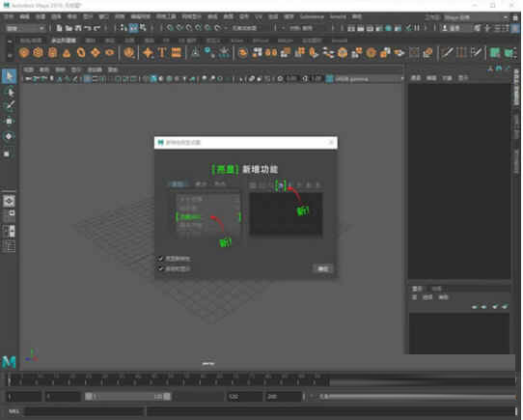Toggle snap to points magnet icon
The height and width of the screenshot is (420, 523).
coord(189,28)
